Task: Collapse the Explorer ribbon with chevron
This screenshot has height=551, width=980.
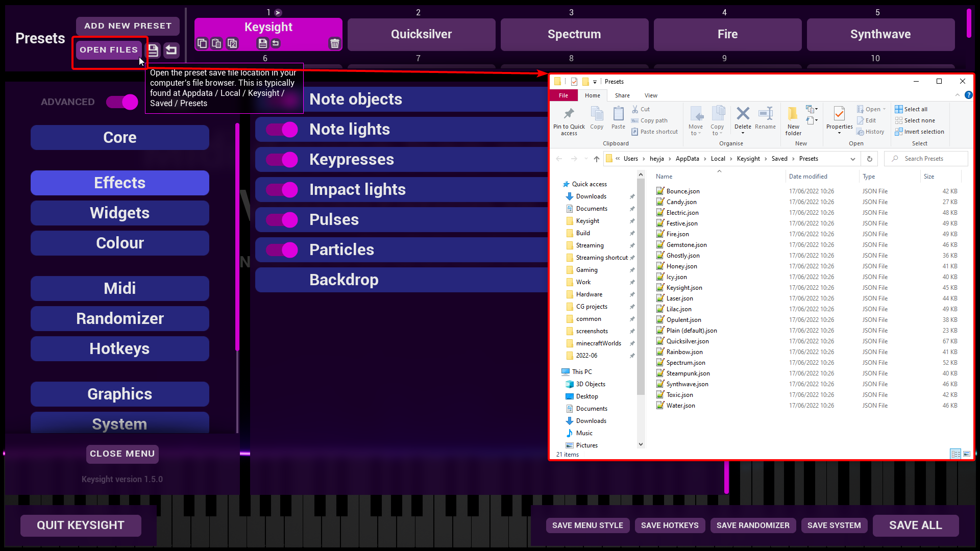Action: pyautogui.click(x=957, y=95)
